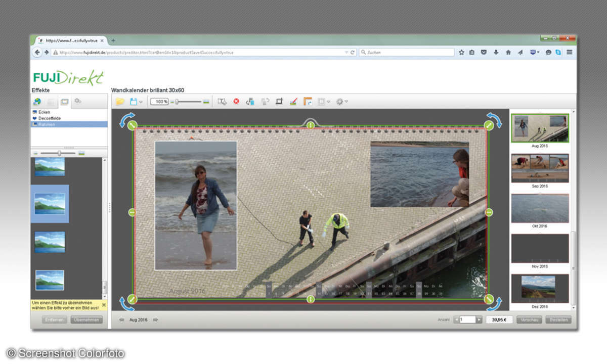Click the orange frame layout icon

(x=308, y=102)
